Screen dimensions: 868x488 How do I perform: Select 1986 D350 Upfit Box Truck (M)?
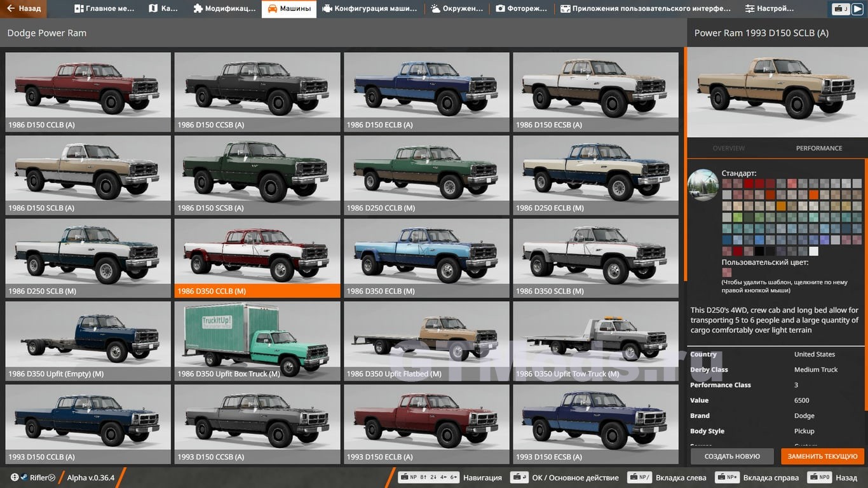257,341
